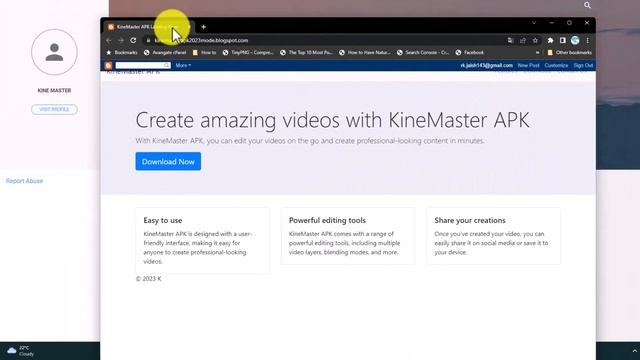640x360 pixels.
Task: Go back to previous page
Action: [109, 40]
